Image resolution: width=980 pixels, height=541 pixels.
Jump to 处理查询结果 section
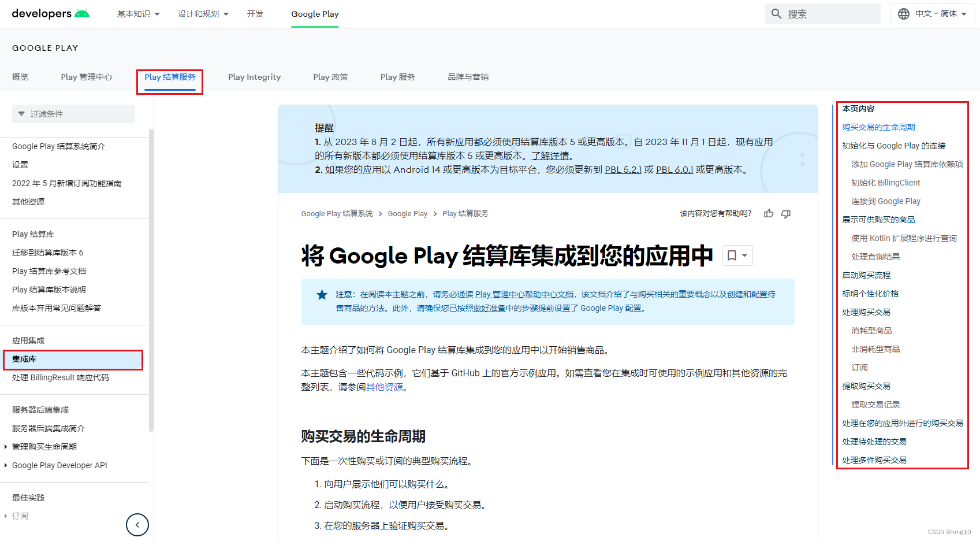point(875,257)
